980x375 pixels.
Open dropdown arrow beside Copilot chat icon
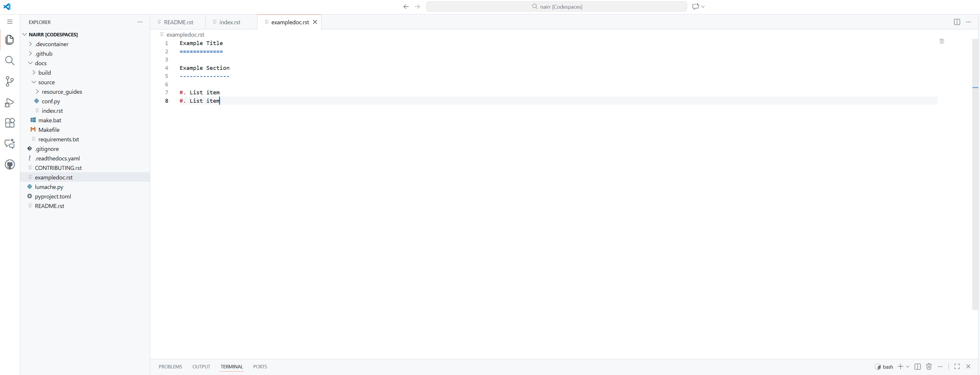click(703, 6)
